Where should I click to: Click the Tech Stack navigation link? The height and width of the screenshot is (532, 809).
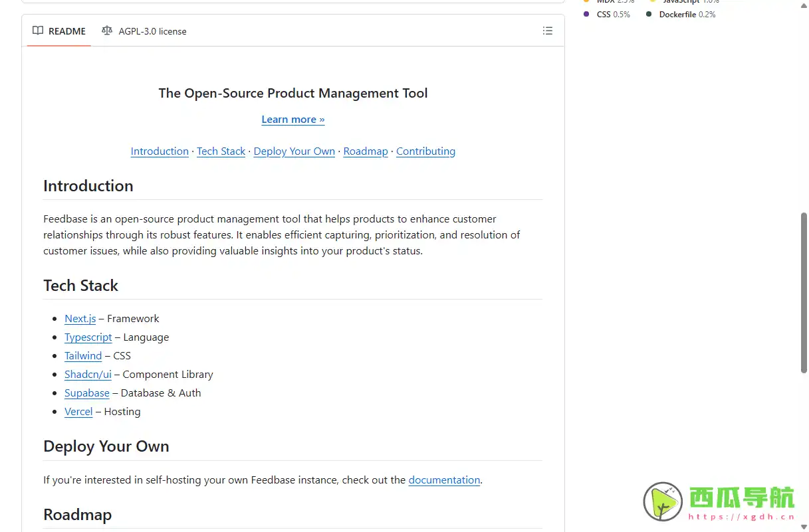click(x=221, y=151)
